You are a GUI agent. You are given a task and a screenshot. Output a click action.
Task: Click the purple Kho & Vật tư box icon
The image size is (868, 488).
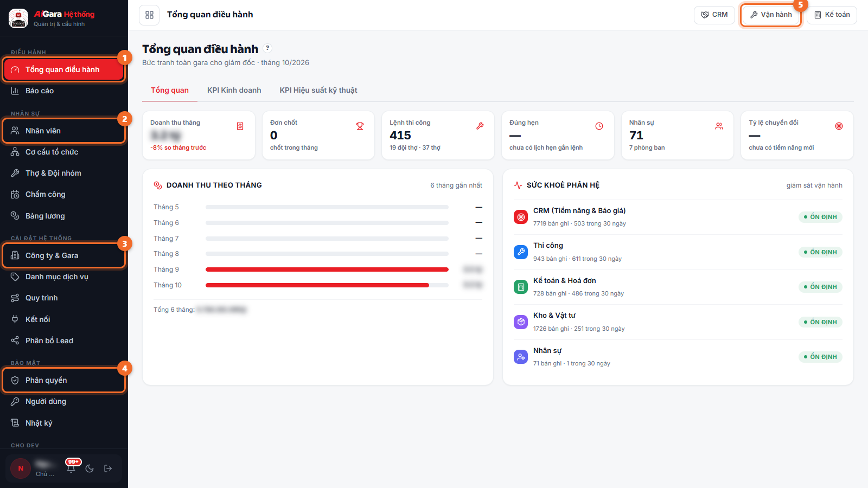point(521,322)
